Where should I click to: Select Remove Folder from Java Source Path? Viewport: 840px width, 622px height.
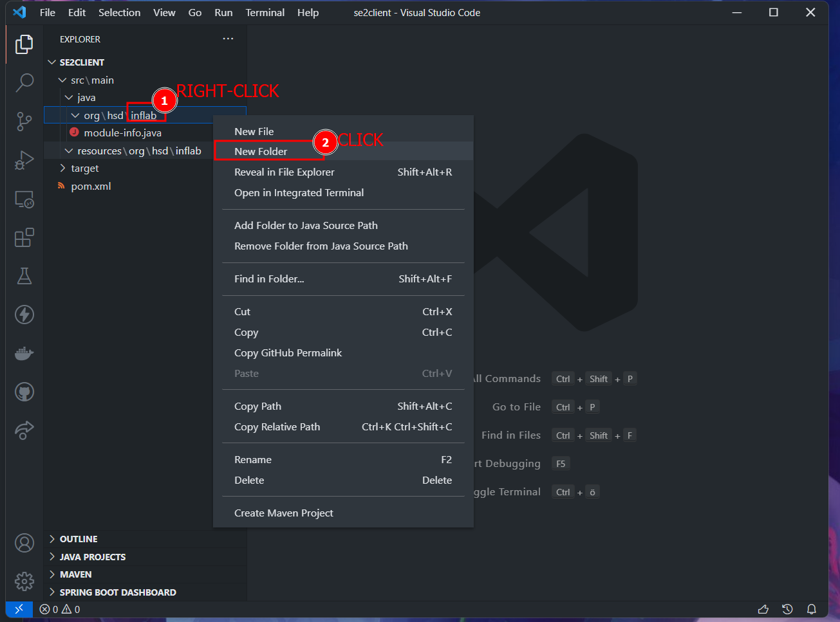pos(343,246)
